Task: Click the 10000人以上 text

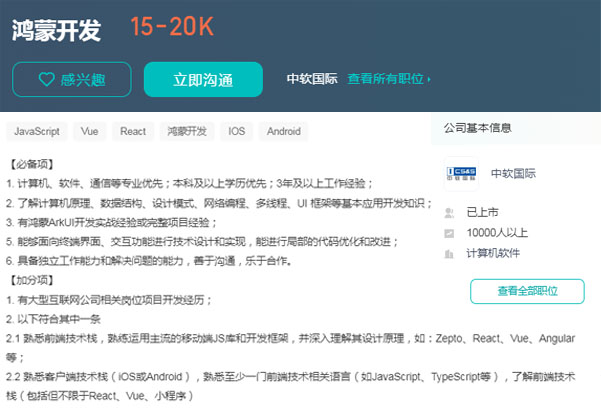Action: (497, 233)
